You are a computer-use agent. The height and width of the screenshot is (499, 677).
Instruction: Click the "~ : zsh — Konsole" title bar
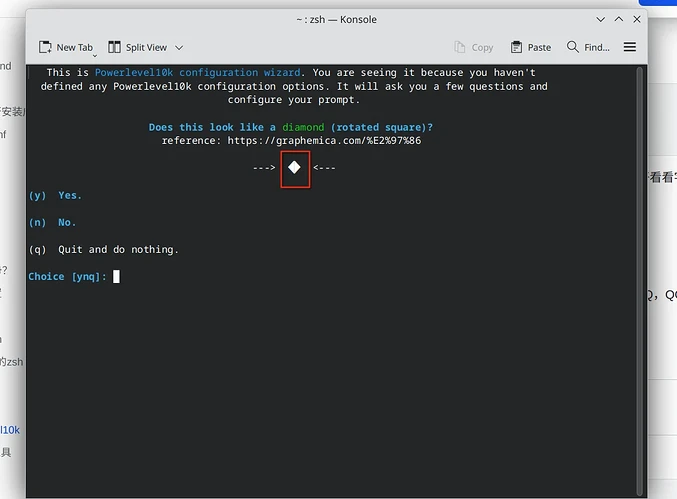(334, 19)
